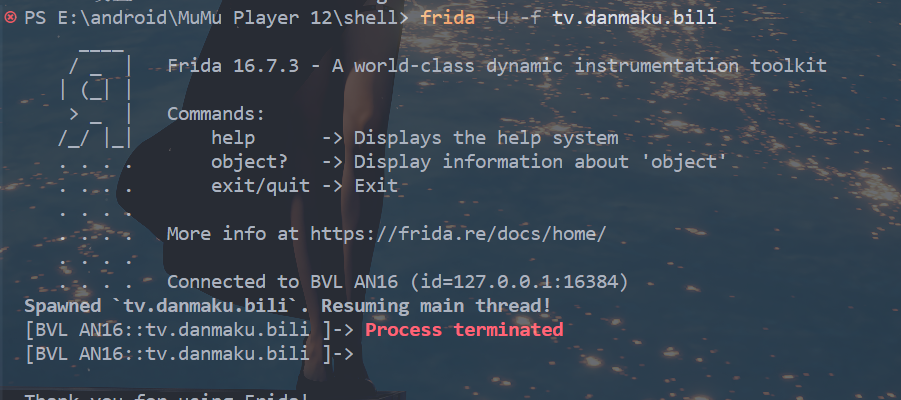Click the red 'Process terminated' message
Image resolution: width=901 pixels, height=400 pixels.
coord(464,330)
